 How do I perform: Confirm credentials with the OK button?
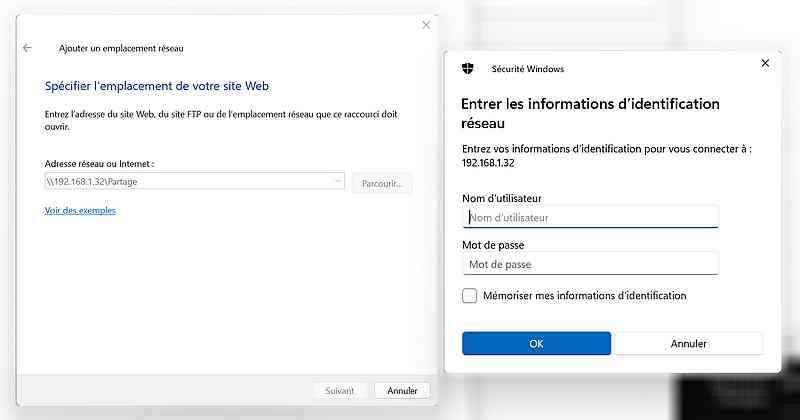[x=536, y=343]
